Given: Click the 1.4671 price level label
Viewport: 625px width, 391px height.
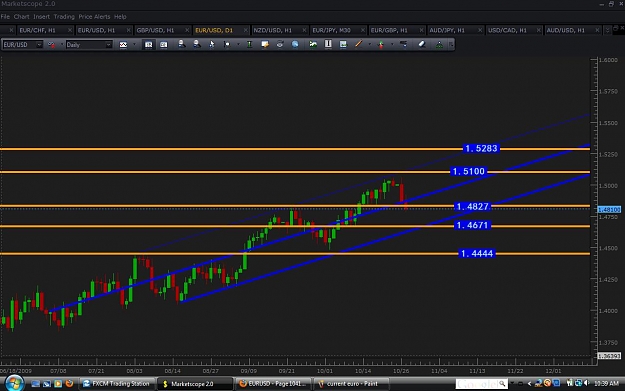Looking at the screenshot, I should (x=472, y=225).
